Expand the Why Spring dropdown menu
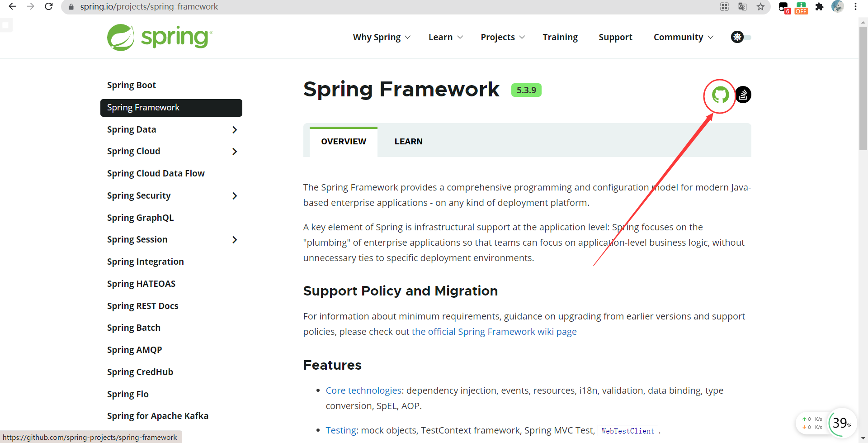Image resolution: width=868 pixels, height=443 pixels. (x=382, y=37)
